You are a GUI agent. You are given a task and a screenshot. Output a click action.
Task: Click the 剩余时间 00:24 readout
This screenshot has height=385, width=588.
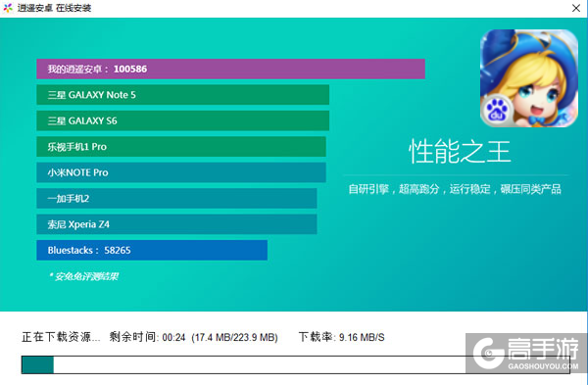tap(147, 337)
